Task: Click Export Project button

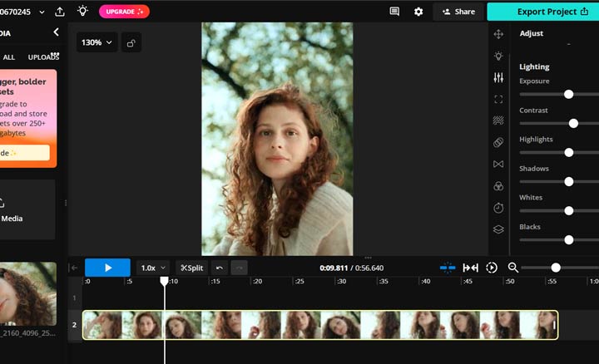Action: coord(543,12)
